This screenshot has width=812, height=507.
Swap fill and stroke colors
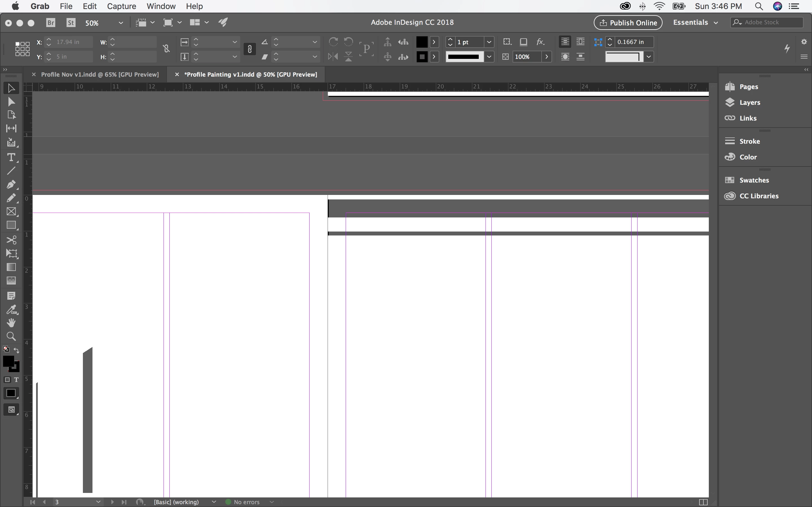tap(16, 350)
